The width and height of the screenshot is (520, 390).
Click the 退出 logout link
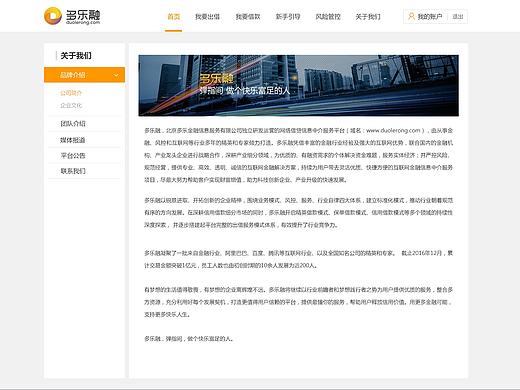pyautogui.click(x=458, y=17)
